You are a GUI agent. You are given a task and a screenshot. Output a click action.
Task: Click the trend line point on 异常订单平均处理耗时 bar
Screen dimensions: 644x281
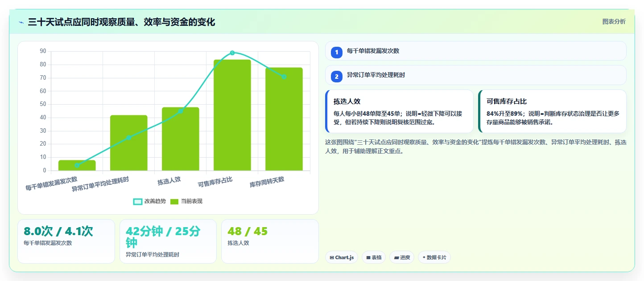click(x=129, y=138)
